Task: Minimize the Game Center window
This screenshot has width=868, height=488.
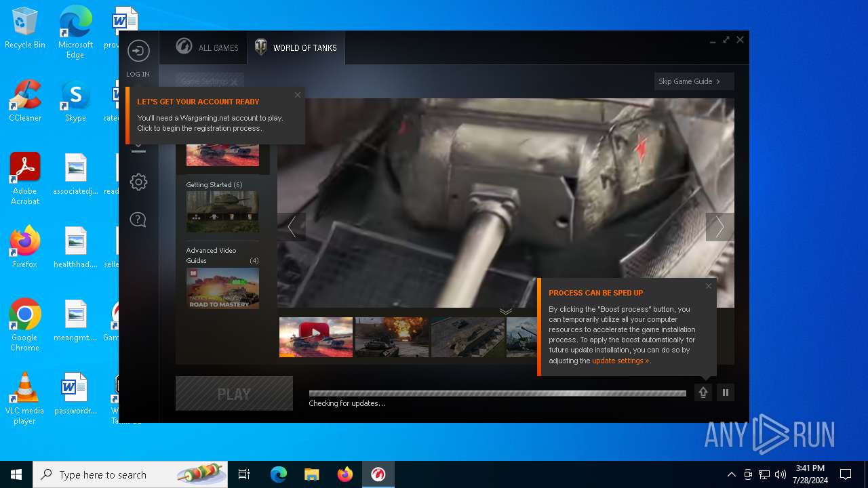Action: (x=713, y=41)
